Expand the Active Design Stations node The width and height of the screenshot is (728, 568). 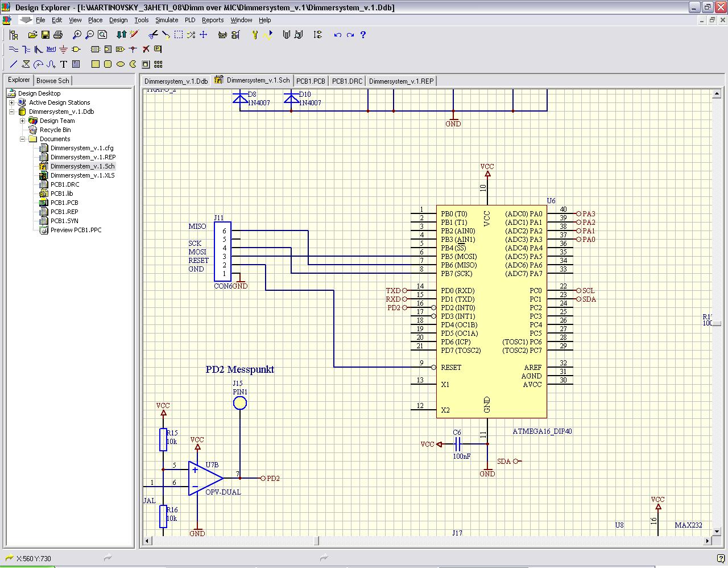click(x=12, y=102)
